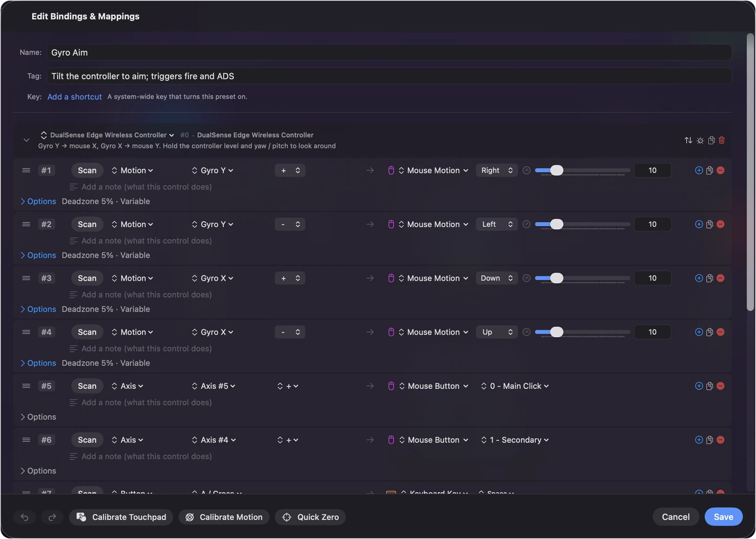Open the '0 - Main Click' dropdown
The width and height of the screenshot is (756, 539).
515,387
